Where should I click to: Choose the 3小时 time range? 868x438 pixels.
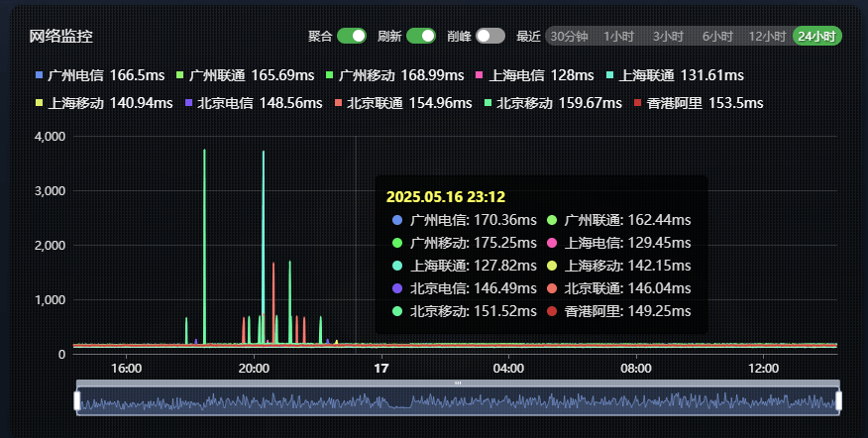tap(668, 36)
